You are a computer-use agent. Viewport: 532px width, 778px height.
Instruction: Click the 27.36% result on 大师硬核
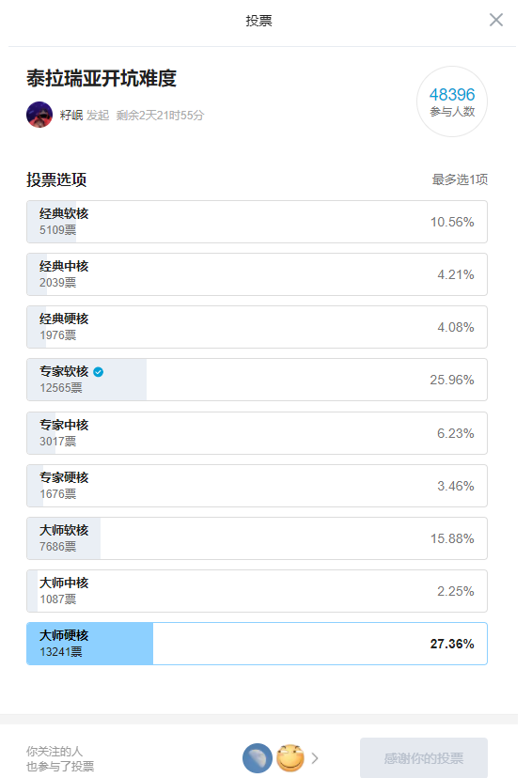click(x=452, y=644)
